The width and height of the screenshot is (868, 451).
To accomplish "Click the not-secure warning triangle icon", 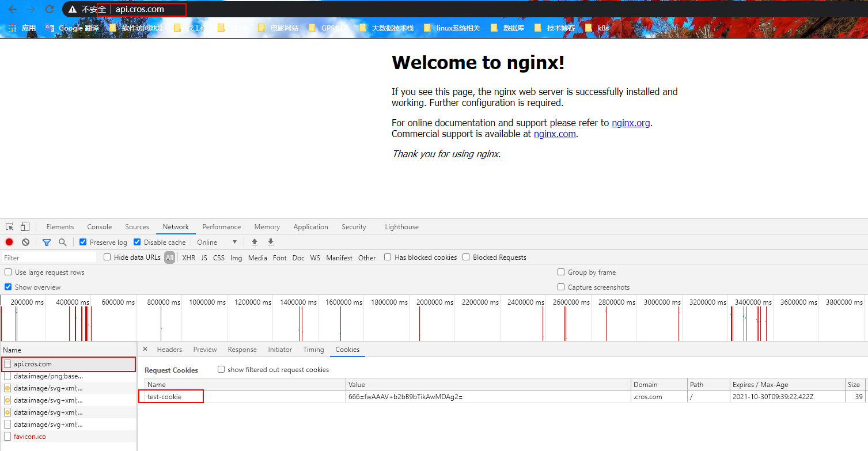I will 72,9.
